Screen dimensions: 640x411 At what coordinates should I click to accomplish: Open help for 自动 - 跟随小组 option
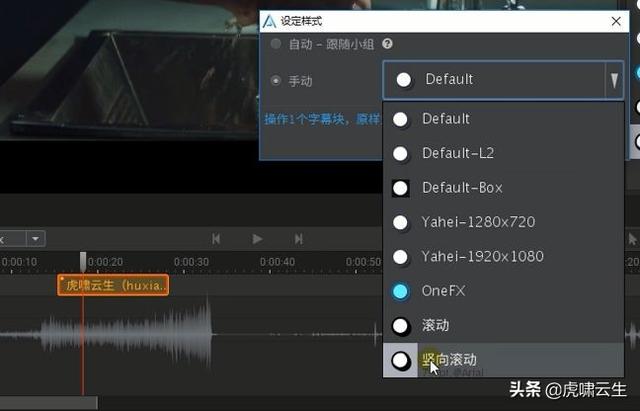[387, 44]
